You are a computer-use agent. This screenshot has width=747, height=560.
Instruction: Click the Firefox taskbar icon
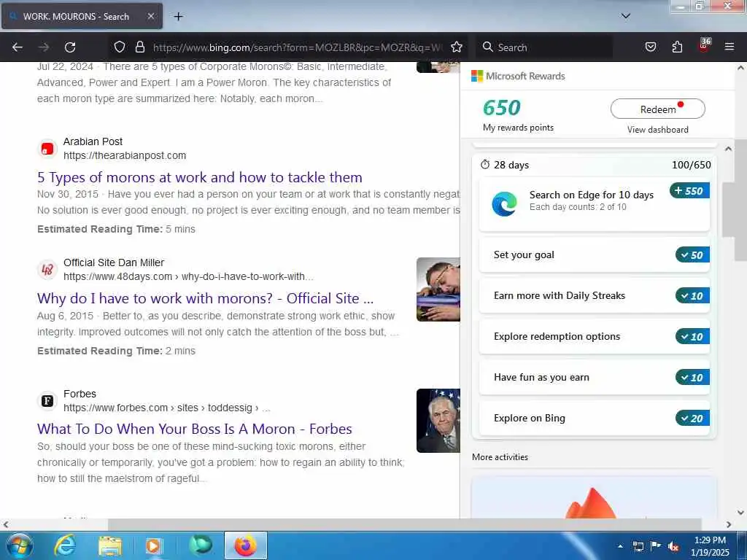[245, 545]
